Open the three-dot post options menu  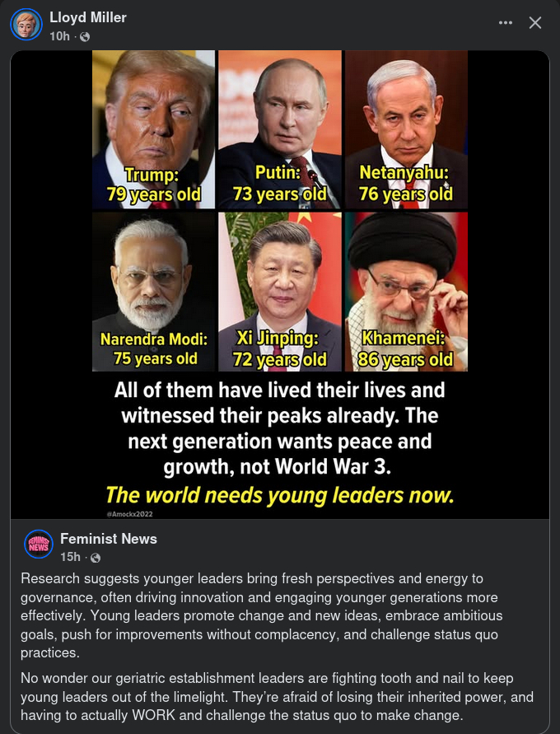[506, 22]
